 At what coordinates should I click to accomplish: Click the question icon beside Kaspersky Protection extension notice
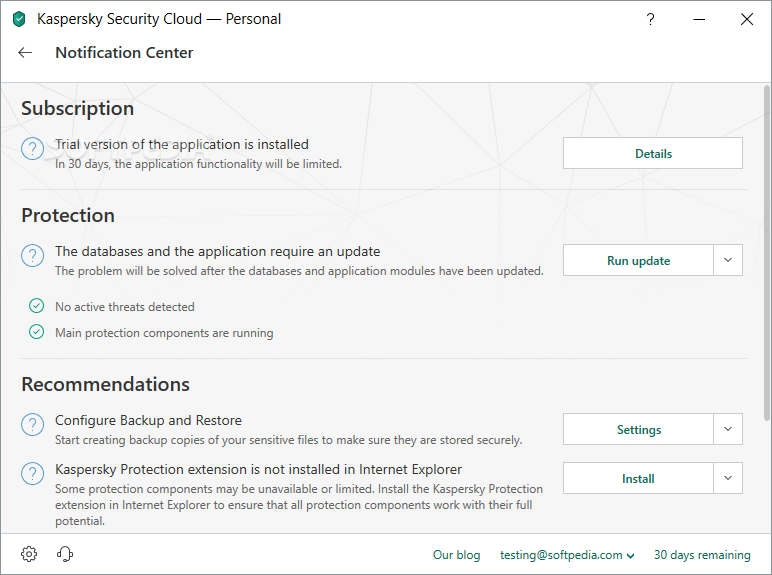(32, 473)
